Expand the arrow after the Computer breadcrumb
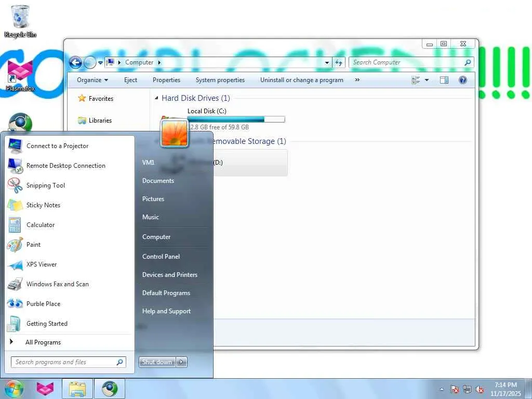Screen dimensions: 532x399 [x=159, y=62]
